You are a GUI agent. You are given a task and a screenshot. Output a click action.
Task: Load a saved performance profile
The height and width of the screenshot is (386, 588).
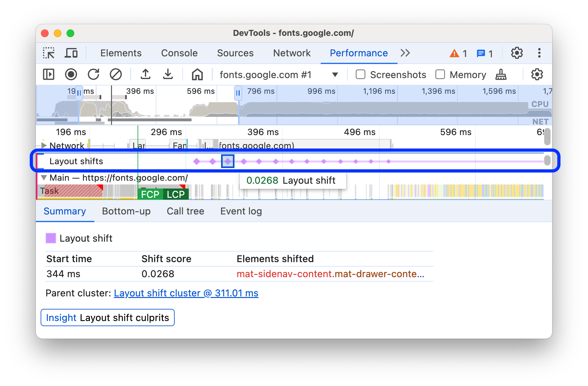146,75
